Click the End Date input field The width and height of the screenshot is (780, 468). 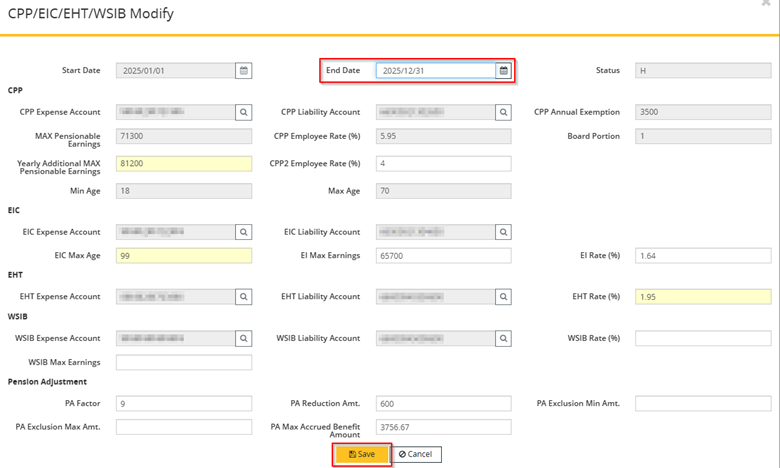(436, 71)
